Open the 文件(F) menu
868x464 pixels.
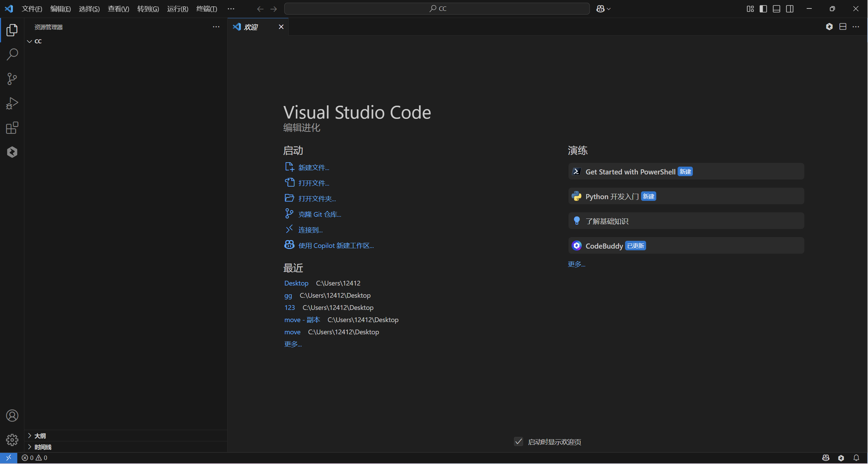32,9
